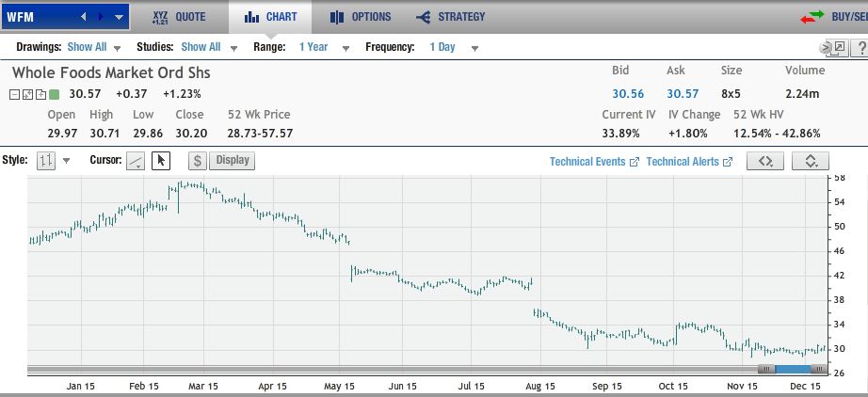
Task: Click the dollar sign price toggle
Action: 198,161
